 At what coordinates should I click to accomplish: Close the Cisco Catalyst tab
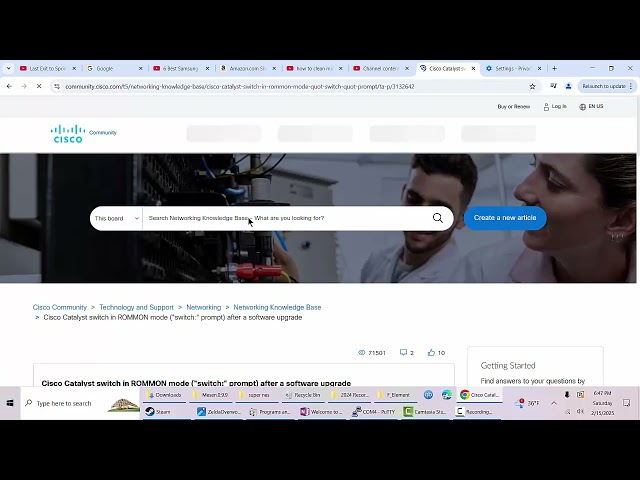[473, 68]
